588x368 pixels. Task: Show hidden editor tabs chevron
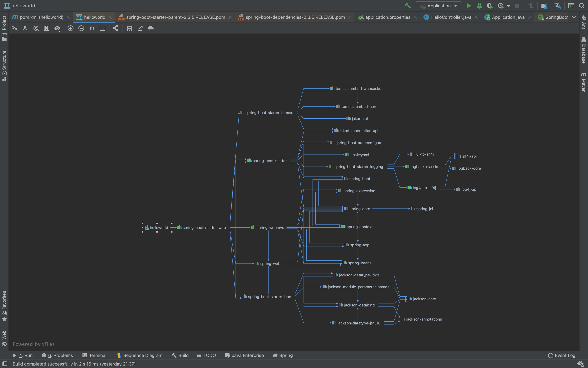574,17
